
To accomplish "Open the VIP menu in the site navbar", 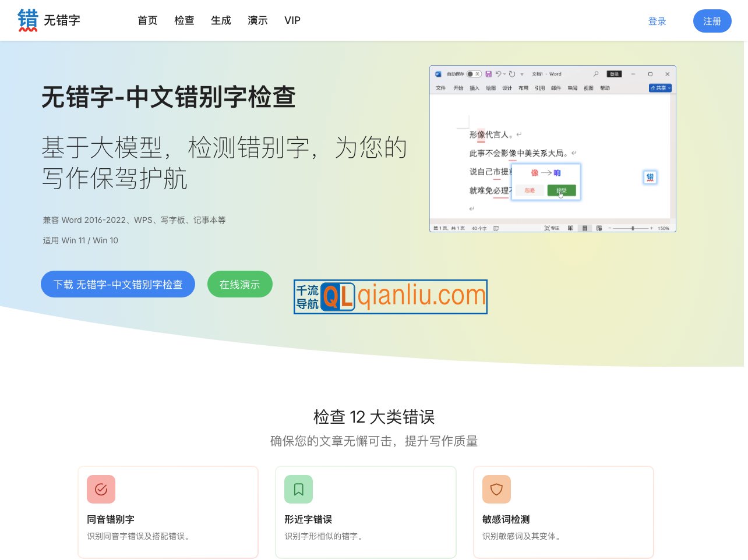I will point(292,20).
